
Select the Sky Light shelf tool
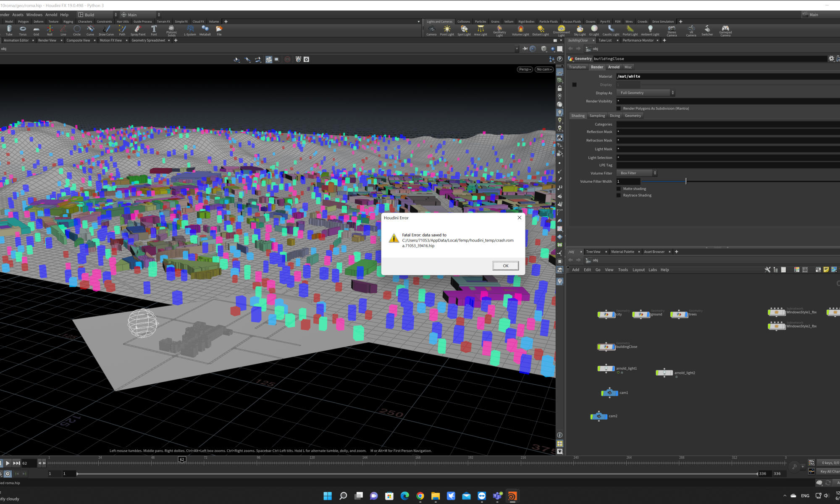580,30
